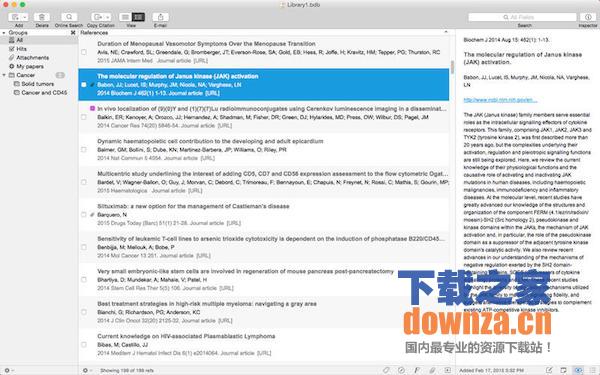Open the Online Search tool
Image resolution: width=600 pixels, height=375 pixels.
pos(69,17)
